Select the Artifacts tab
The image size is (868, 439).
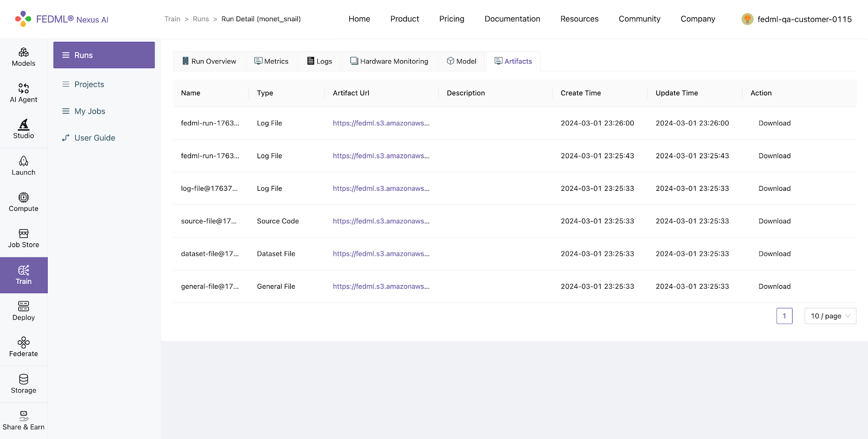pyautogui.click(x=513, y=61)
